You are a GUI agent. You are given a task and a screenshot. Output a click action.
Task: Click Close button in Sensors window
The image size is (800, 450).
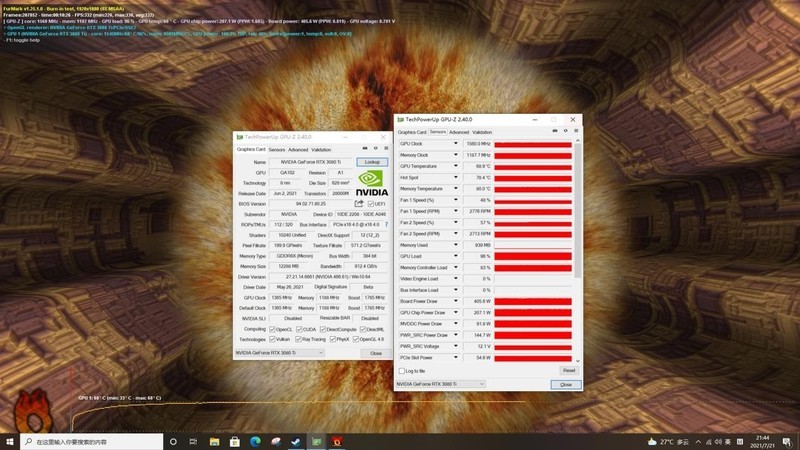click(x=566, y=384)
